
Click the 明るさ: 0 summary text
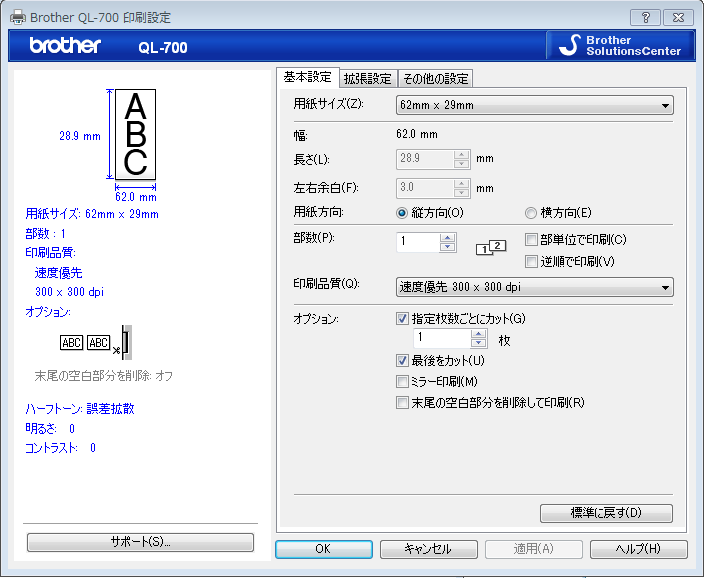(50, 429)
